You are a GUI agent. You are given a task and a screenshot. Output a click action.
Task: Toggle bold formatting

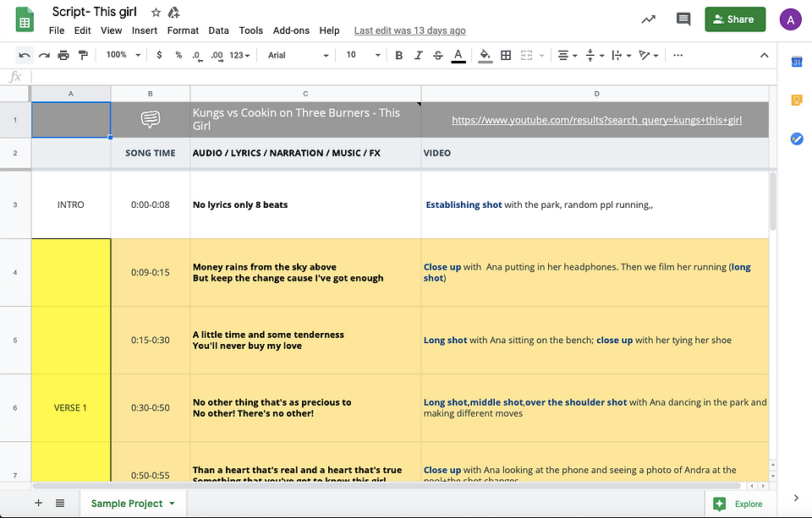point(398,56)
